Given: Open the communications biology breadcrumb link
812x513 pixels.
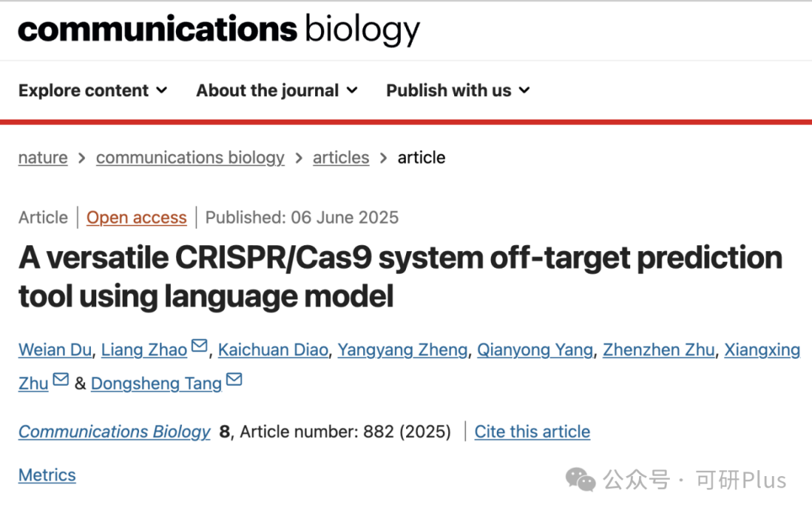Looking at the screenshot, I should pos(190,157).
